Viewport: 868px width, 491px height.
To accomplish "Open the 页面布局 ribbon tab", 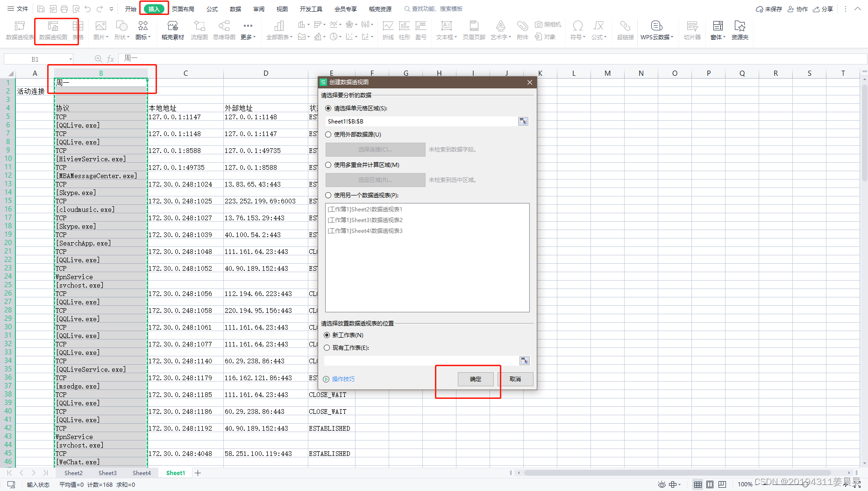I will 183,9.
